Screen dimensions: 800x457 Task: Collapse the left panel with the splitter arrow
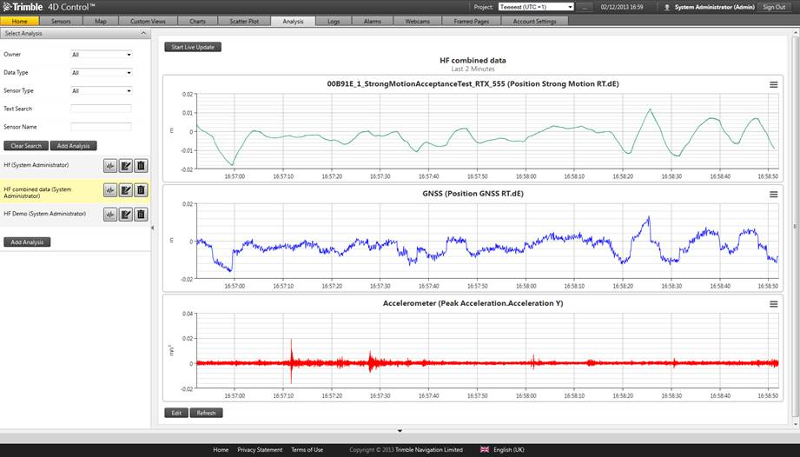point(153,228)
